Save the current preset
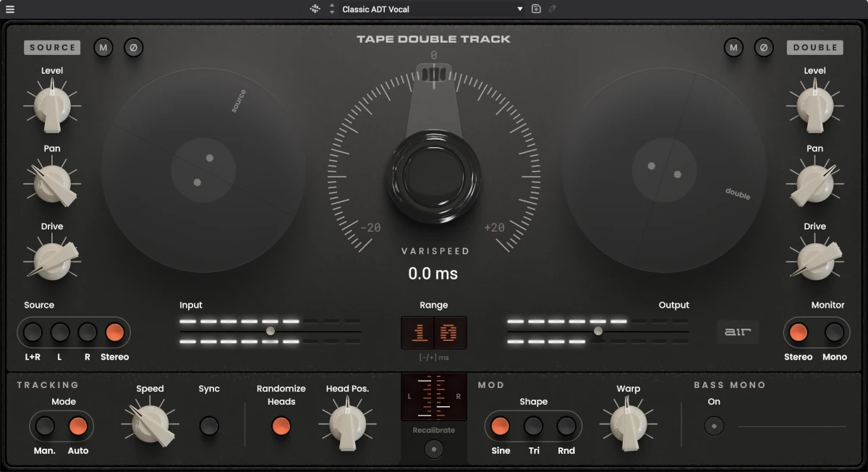Viewport: 868px width, 472px height. pyautogui.click(x=536, y=9)
